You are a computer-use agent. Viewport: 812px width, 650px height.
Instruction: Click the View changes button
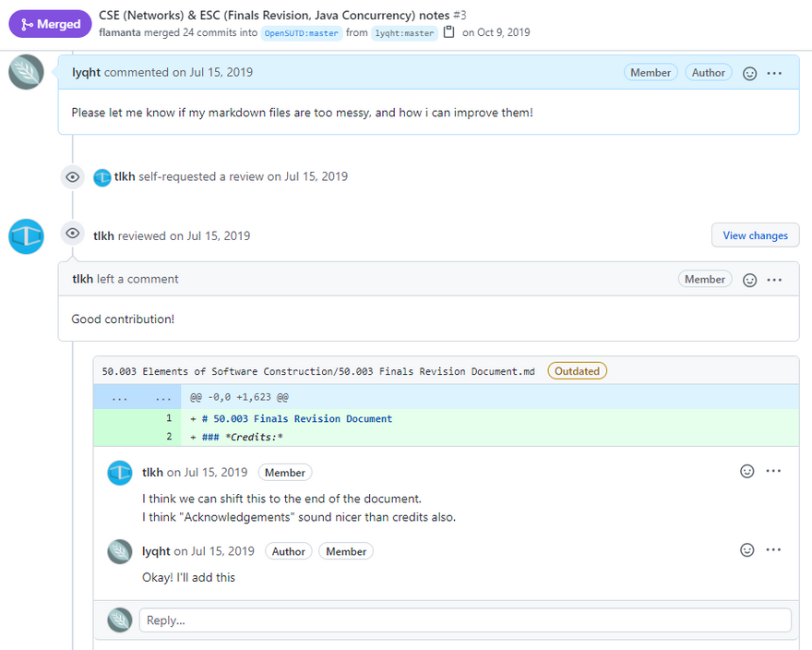[x=755, y=235]
